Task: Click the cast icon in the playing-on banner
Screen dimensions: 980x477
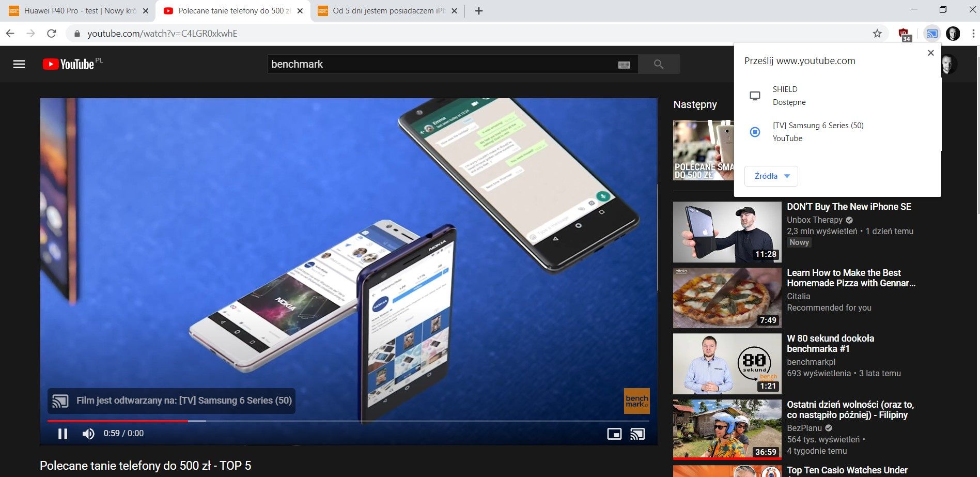Action: (x=60, y=401)
